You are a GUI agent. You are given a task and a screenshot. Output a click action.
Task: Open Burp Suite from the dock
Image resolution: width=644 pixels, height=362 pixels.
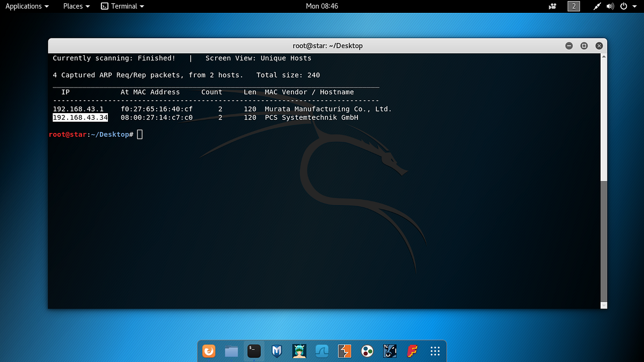point(345,351)
